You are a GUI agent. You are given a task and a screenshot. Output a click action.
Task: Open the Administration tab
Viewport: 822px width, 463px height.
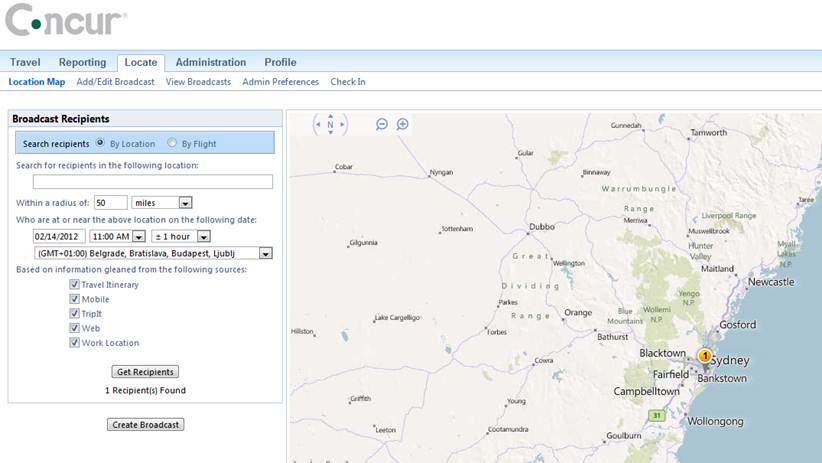(x=211, y=62)
